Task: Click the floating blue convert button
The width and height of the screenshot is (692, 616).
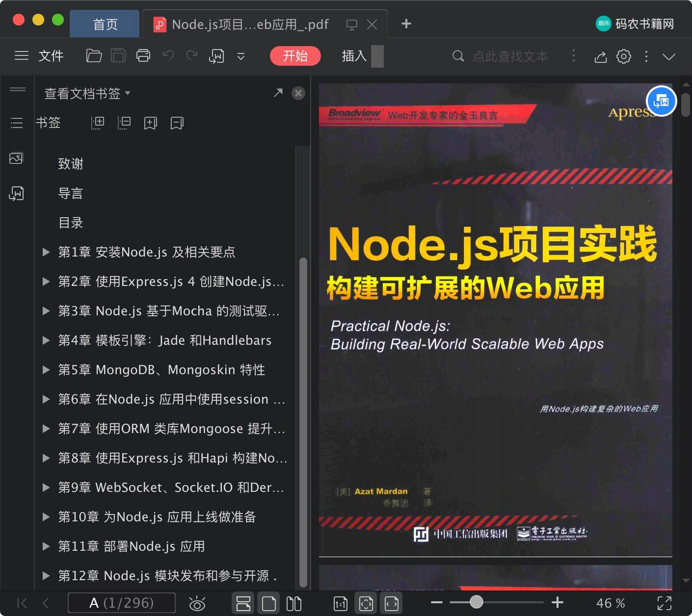Action: 662,102
